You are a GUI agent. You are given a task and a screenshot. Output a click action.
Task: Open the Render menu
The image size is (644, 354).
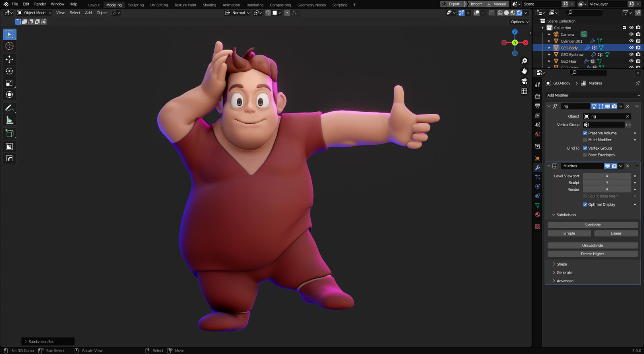(x=40, y=4)
